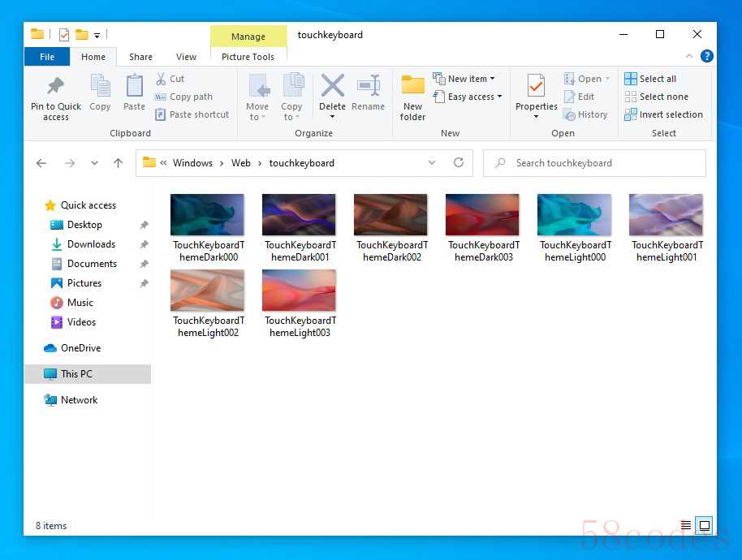742x560 pixels.
Task: Expand address bar previous locations dropdown
Action: click(432, 163)
